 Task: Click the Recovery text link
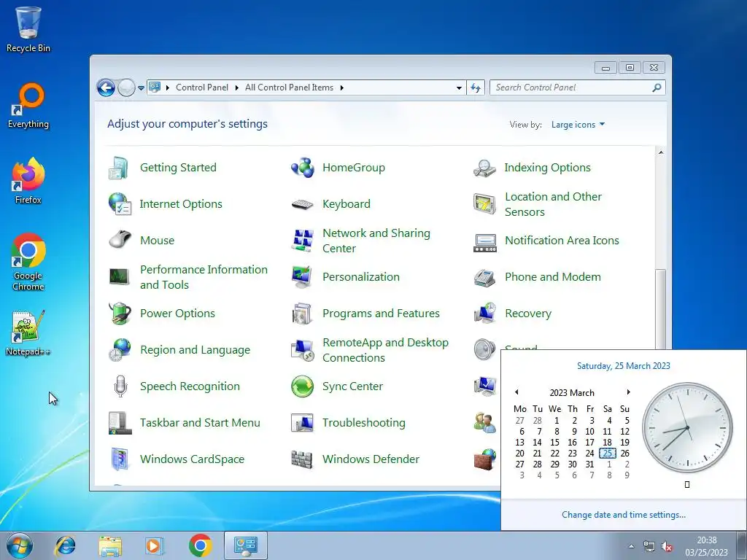(528, 314)
